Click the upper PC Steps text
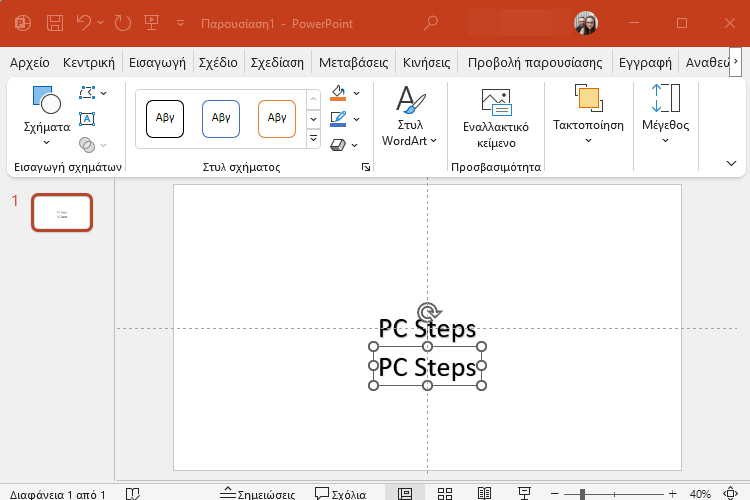The width and height of the screenshot is (750, 500). (427, 329)
